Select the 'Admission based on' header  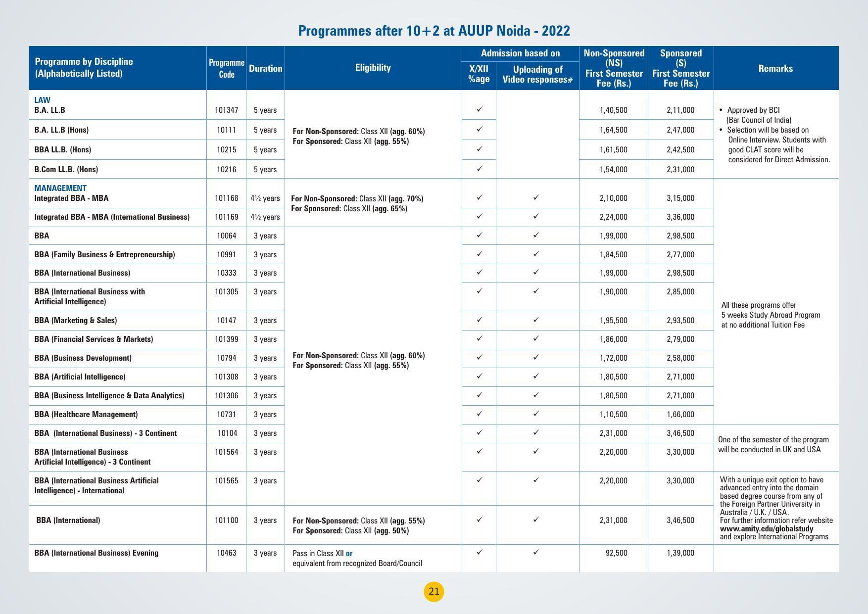point(521,53)
